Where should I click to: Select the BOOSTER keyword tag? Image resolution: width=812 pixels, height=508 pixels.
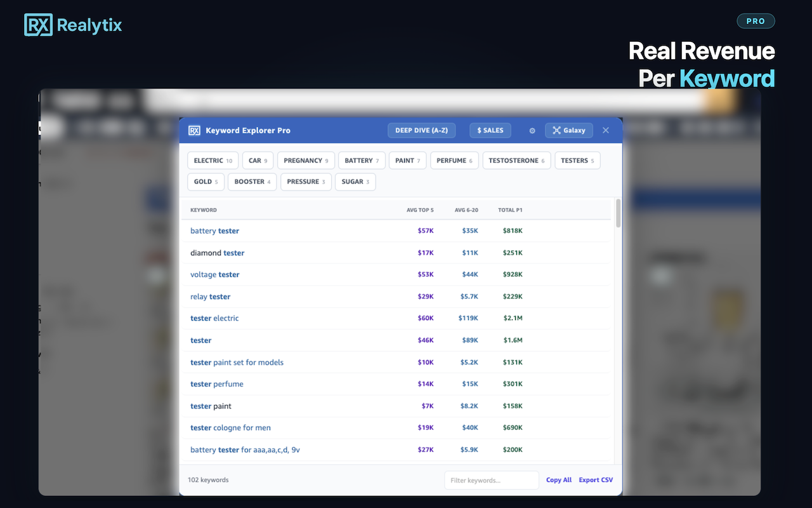pos(252,182)
